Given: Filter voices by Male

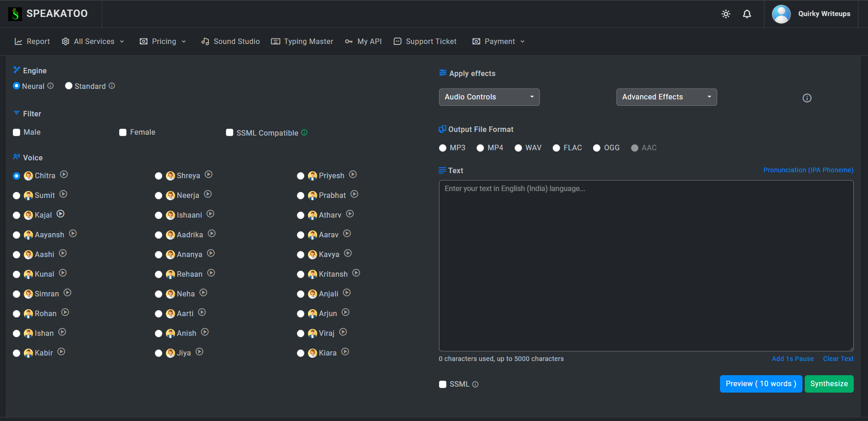Looking at the screenshot, I should tap(16, 132).
